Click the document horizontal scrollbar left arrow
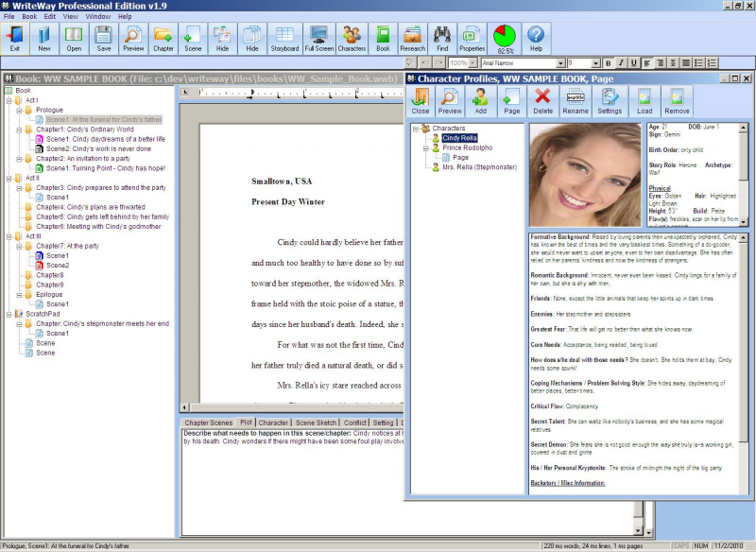 [x=184, y=407]
